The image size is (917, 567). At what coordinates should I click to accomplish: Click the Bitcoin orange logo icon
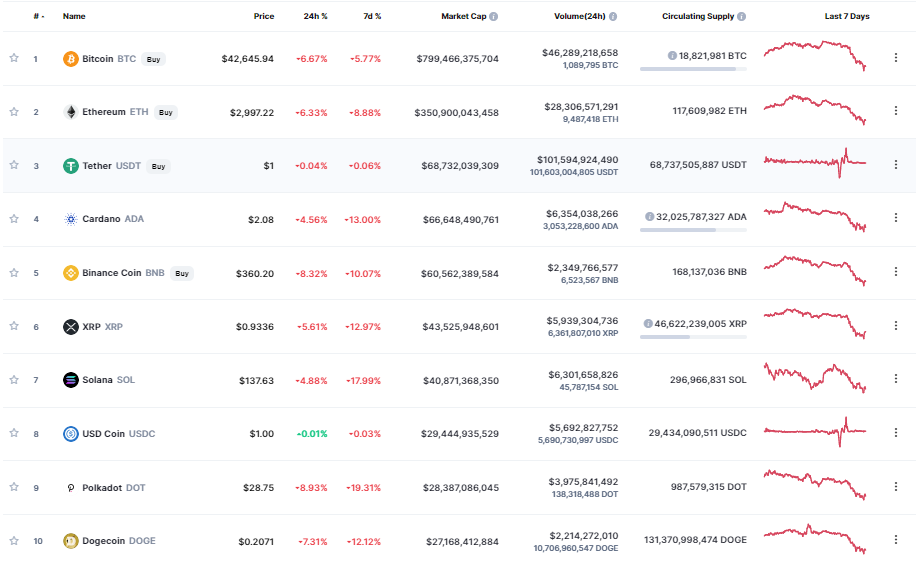pyautogui.click(x=71, y=59)
